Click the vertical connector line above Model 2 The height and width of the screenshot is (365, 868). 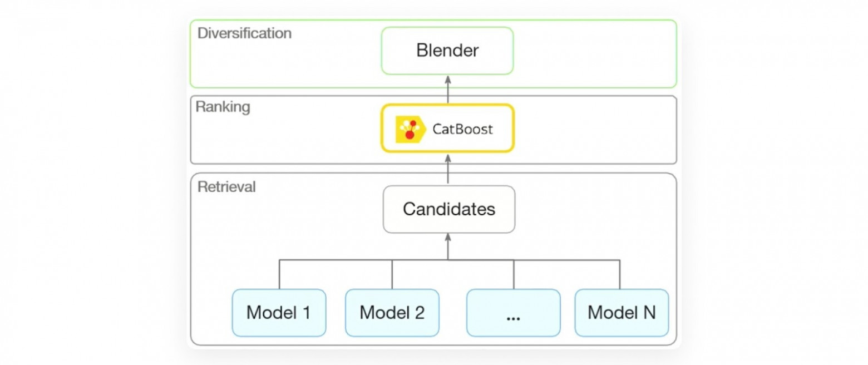coord(392,274)
